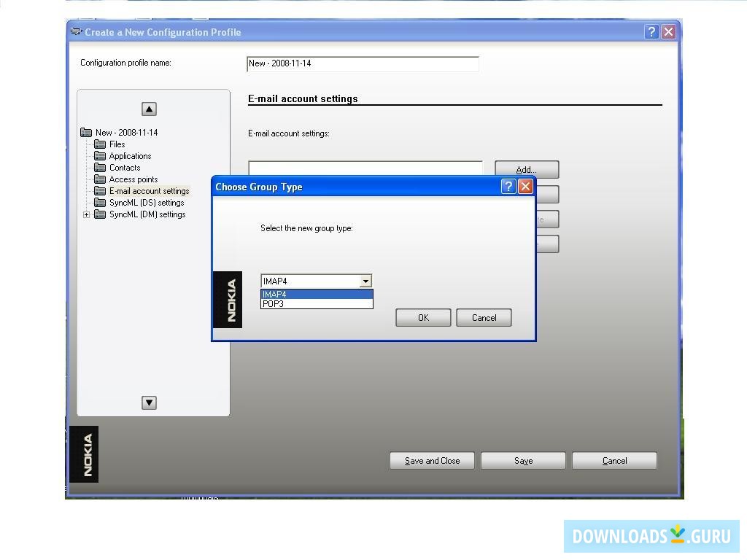Open the group type dropdown arrow
Screen dimensions: 747x560
(x=365, y=281)
